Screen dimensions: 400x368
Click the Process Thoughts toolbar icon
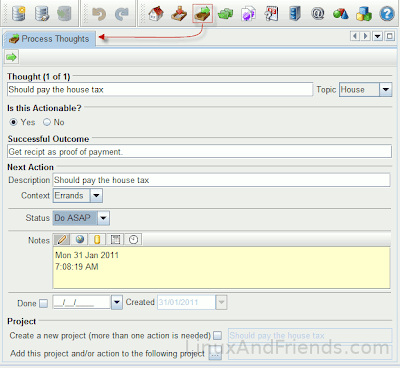(x=202, y=14)
